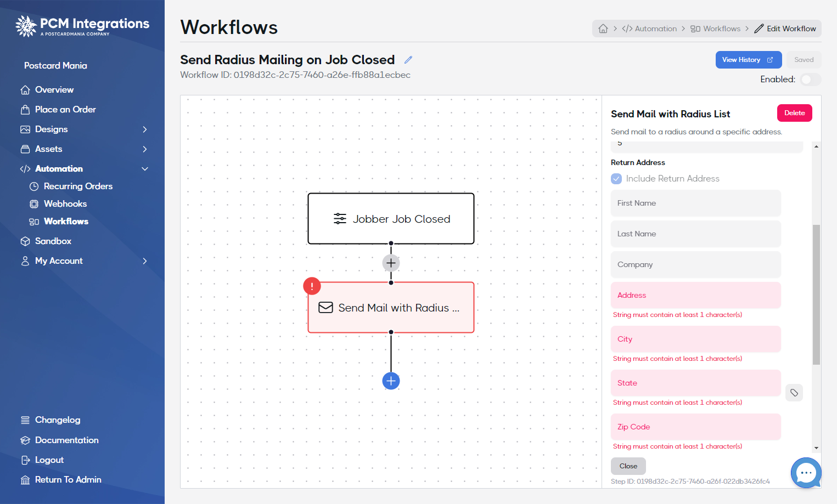Click Workflows in the breadcrumb
Image resolution: width=837 pixels, height=504 pixels.
point(715,29)
